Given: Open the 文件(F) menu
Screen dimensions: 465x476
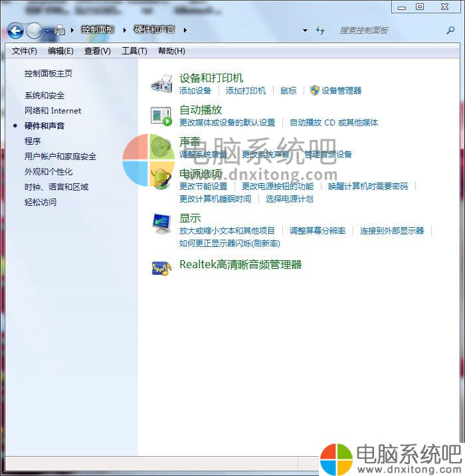Looking at the screenshot, I should (25, 51).
